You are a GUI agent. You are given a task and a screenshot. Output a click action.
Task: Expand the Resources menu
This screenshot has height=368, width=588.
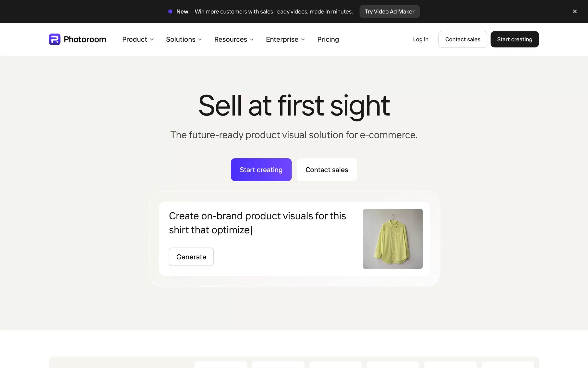(234, 39)
